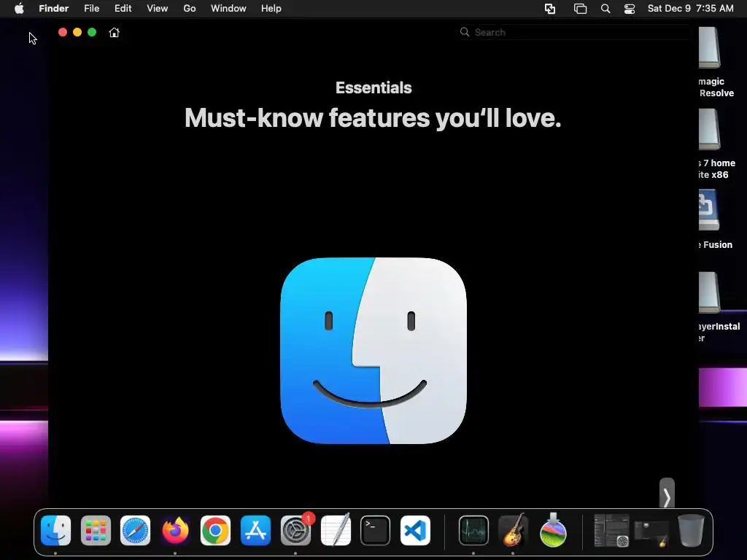Click the "Essentials" heading text
This screenshot has height=560, width=747.
pos(373,87)
